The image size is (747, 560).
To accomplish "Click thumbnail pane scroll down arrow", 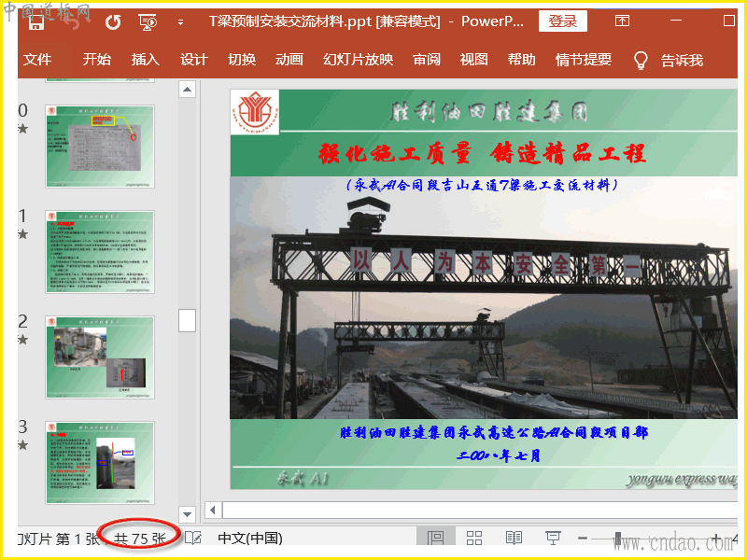I will pos(188,514).
